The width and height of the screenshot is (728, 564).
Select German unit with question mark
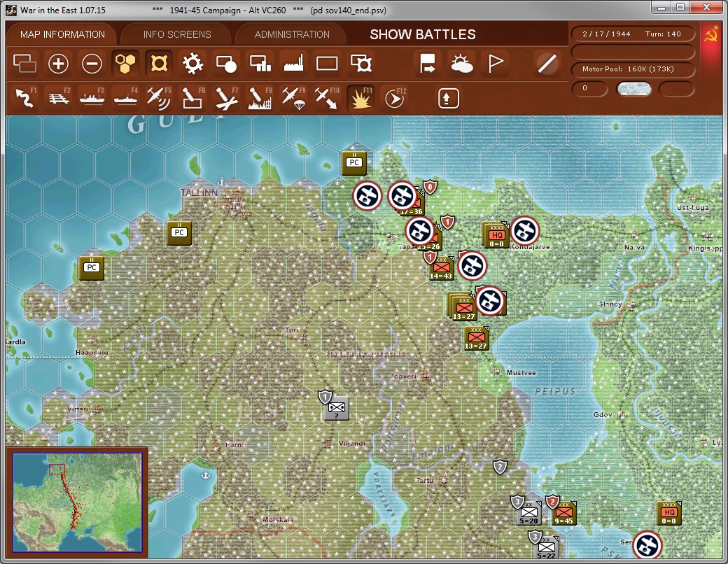click(336, 409)
